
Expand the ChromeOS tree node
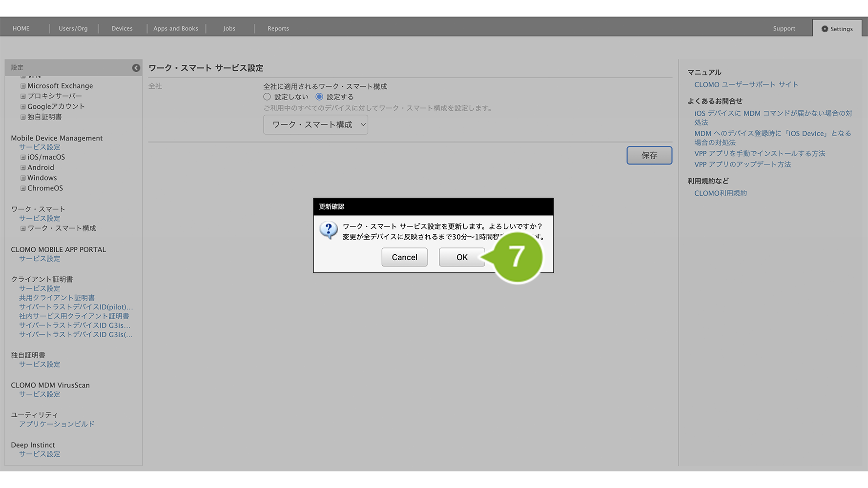tap(23, 188)
